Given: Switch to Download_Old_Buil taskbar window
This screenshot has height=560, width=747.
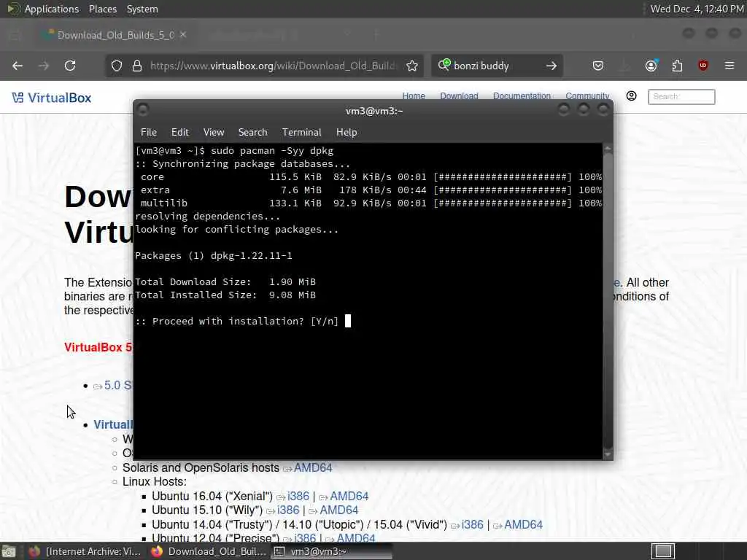Looking at the screenshot, I should (x=208, y=551).
